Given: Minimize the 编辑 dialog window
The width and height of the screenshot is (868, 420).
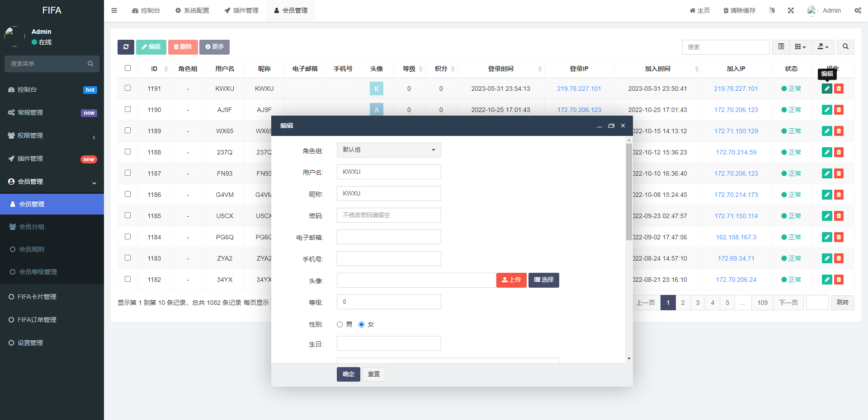Looking at the screenshot, I should point(599,126).
